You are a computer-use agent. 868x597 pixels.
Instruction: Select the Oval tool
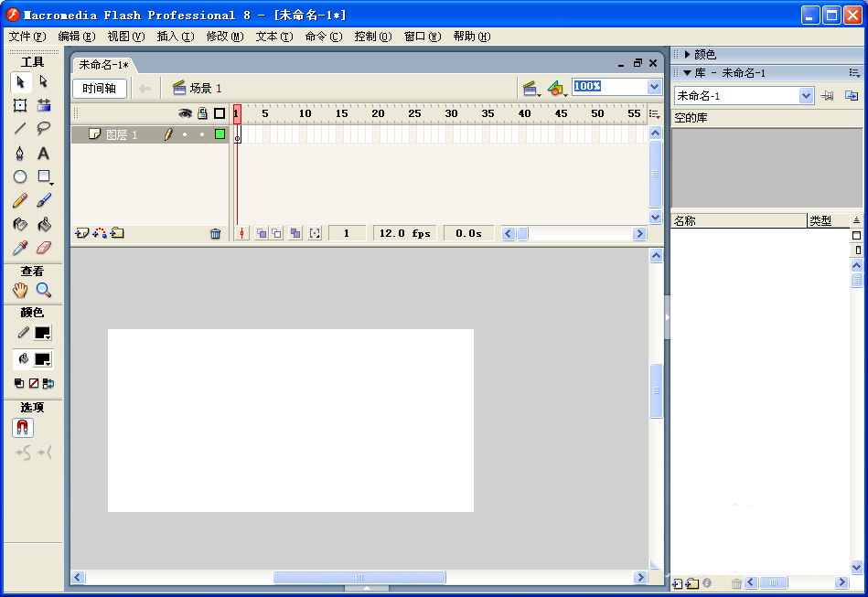pyautogui.click(x=20, y=176)
